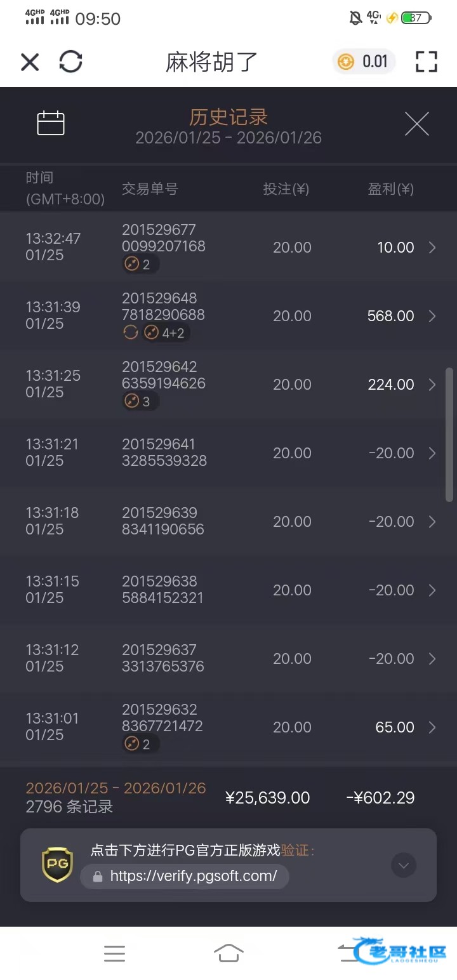Expand details for the 10.00 profit row
The width and height of the screenshot is (457, 980).
(432, 248)
